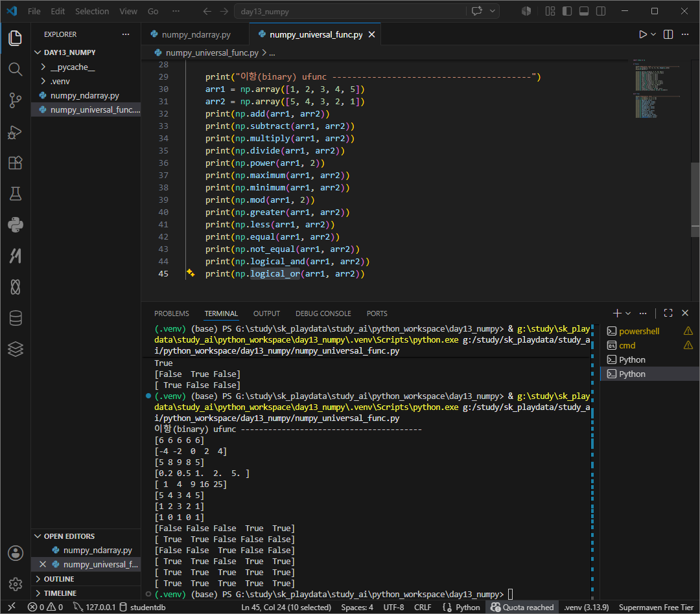
Task: Click the Spaces: 4 indentation setting
Action: pyautogui.click(x=357, y=607)
